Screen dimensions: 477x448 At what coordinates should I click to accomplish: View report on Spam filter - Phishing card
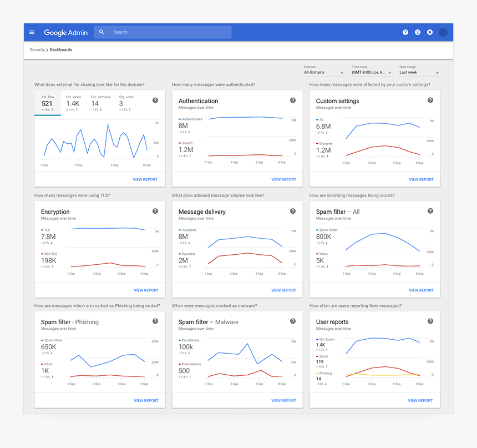[x=146, y=400]
